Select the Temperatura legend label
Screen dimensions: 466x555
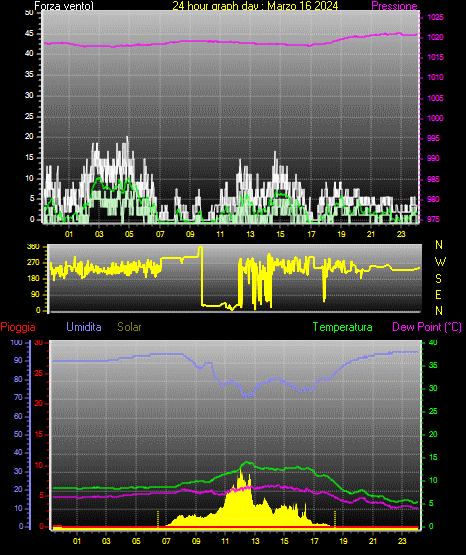(343, 327)
